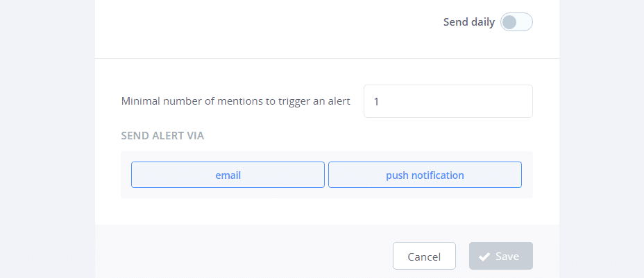Click empty area right of value in mentions box
The height and width of the screenshot is (278, 644).
point(472,101)
